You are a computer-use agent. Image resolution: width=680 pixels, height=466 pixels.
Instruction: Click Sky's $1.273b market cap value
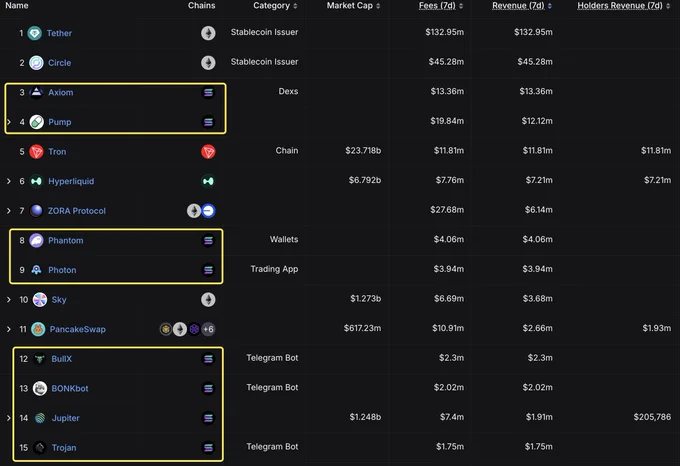[366, 299]
